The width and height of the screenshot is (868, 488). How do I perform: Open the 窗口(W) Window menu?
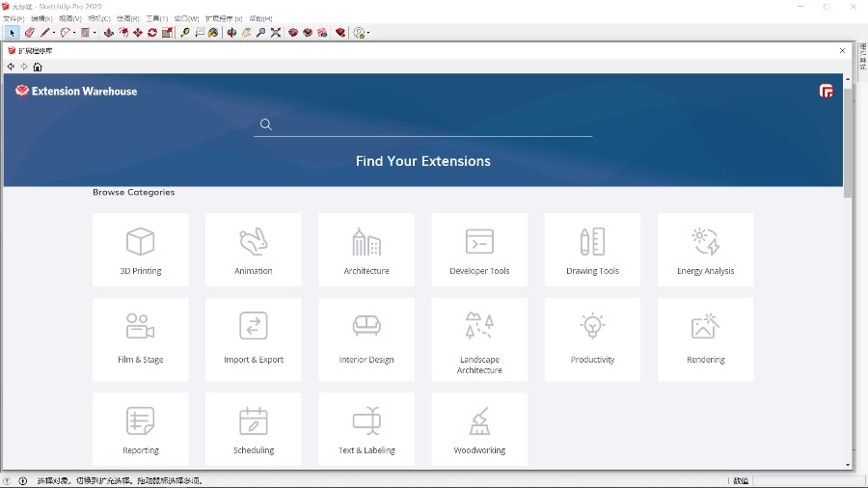186,19
